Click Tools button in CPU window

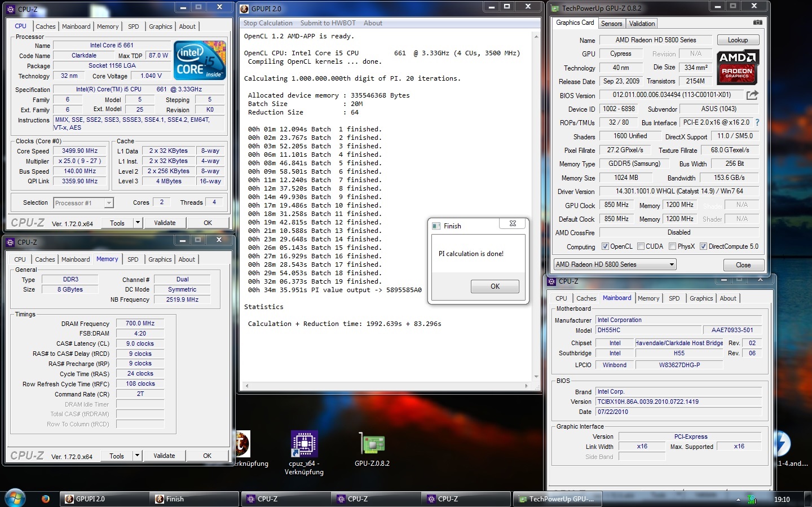click(117, 223)
